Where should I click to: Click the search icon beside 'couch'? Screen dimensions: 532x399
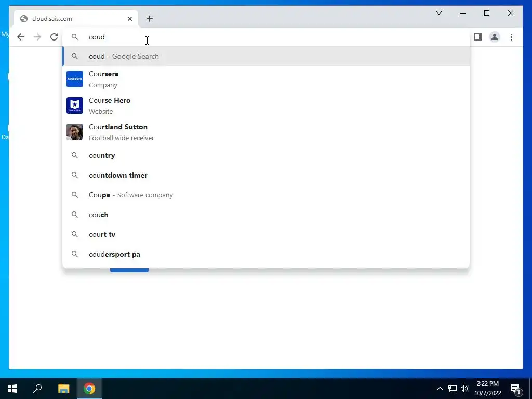[x=75, y=215]
